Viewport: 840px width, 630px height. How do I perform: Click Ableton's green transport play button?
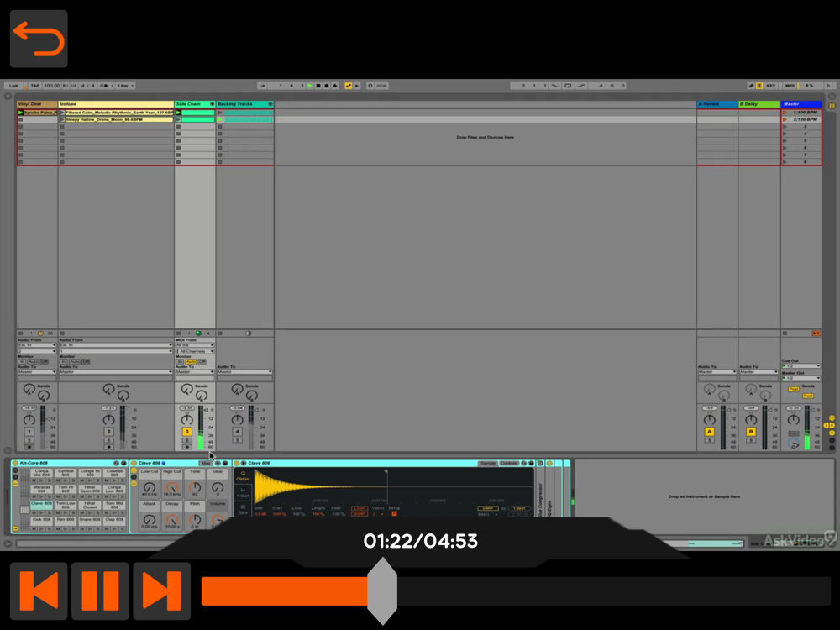tap(310, 86)
